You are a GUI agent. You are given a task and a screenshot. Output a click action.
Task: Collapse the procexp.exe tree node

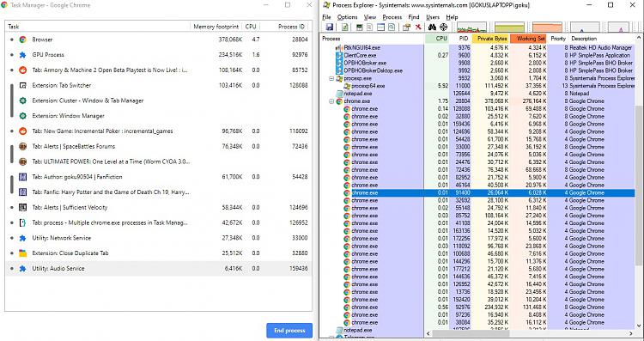click(x=331, y=78)
